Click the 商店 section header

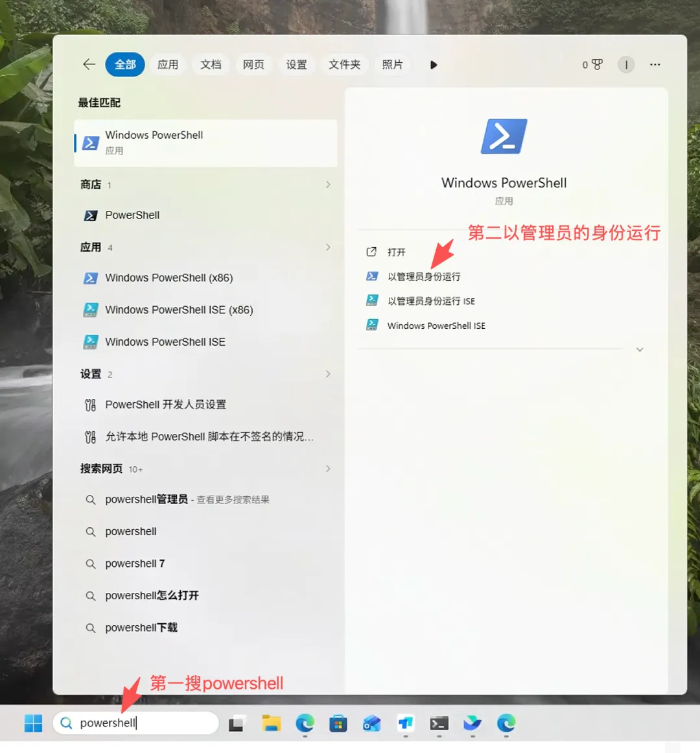tap(91, 184)
